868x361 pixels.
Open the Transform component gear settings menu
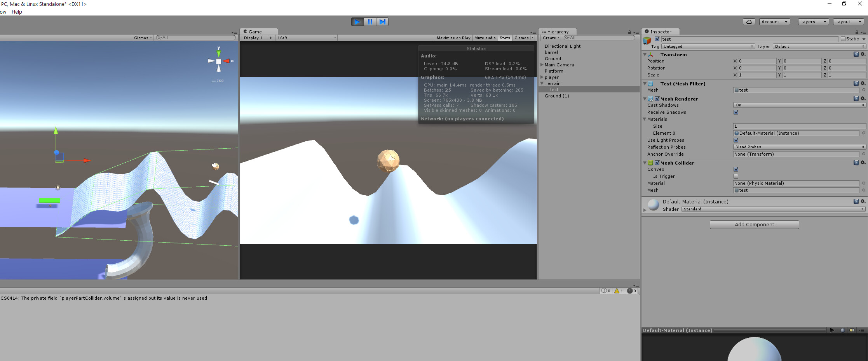tap(863, 54)
